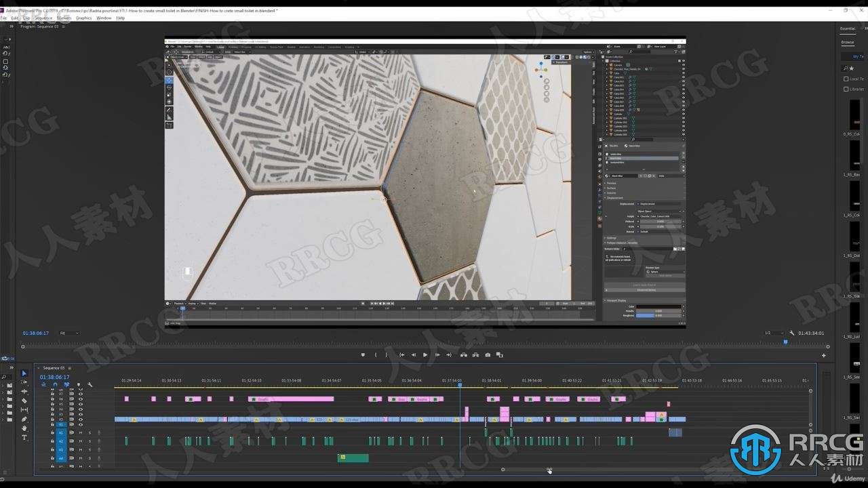Open the Button Editor plus icon
Viewport: 868px width, 488px height.
(x=824, y=355)
